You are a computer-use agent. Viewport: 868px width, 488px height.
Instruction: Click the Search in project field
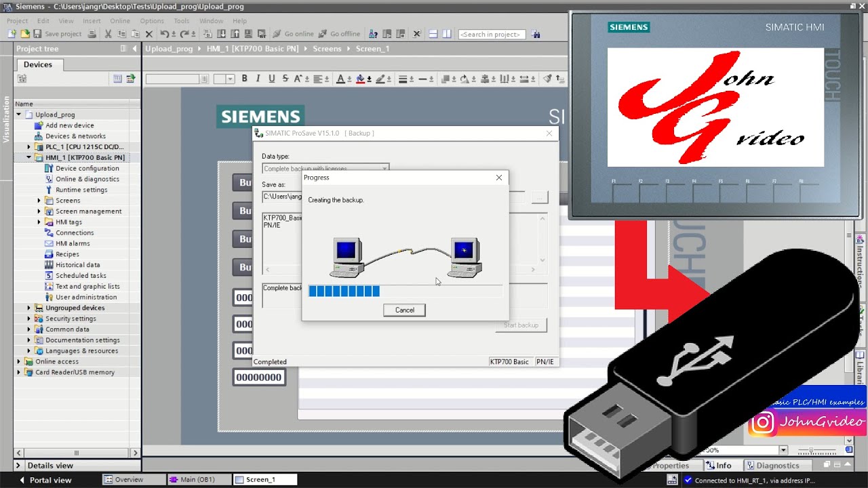[x=492, y=34]
